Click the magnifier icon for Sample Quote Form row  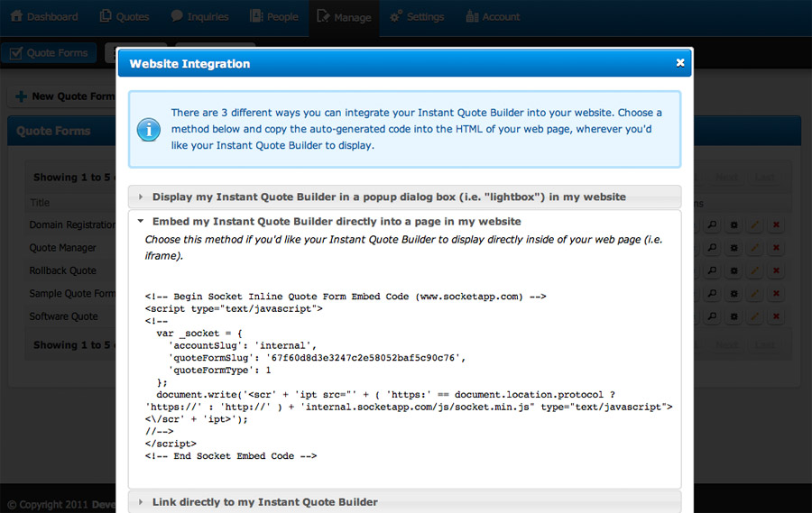[x=711, y=294]
